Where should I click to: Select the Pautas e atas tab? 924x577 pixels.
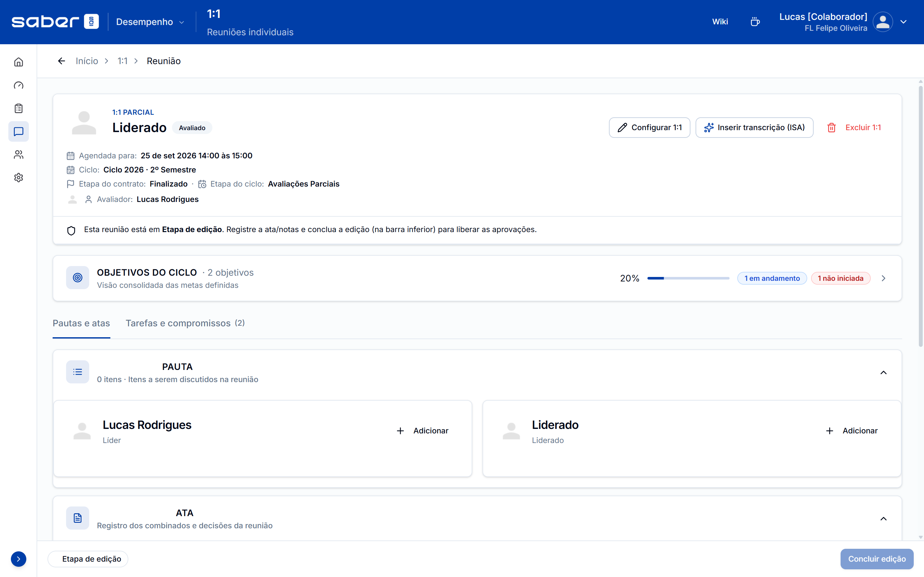(81, 323)
